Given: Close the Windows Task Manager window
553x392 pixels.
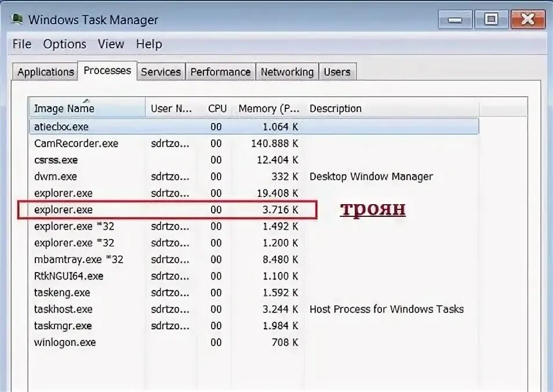Looking at the screenshot, I should click(528, 19).
